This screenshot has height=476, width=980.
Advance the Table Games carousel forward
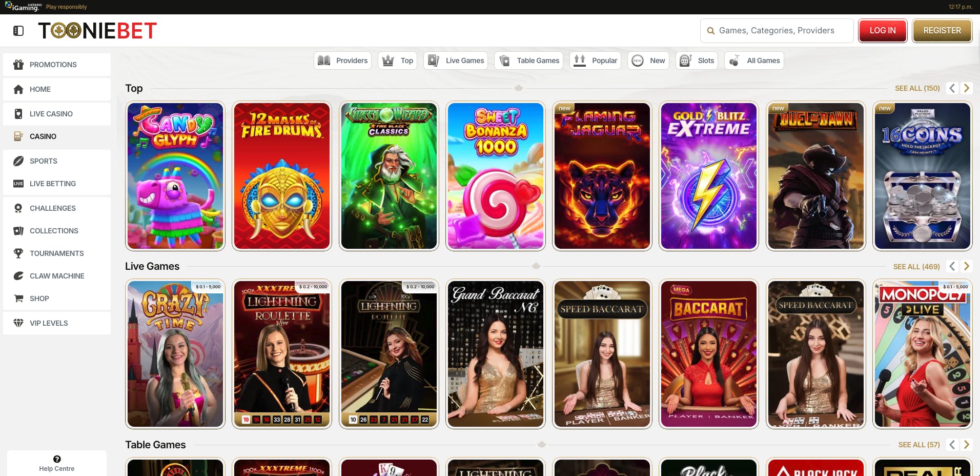tap(967, 445)
